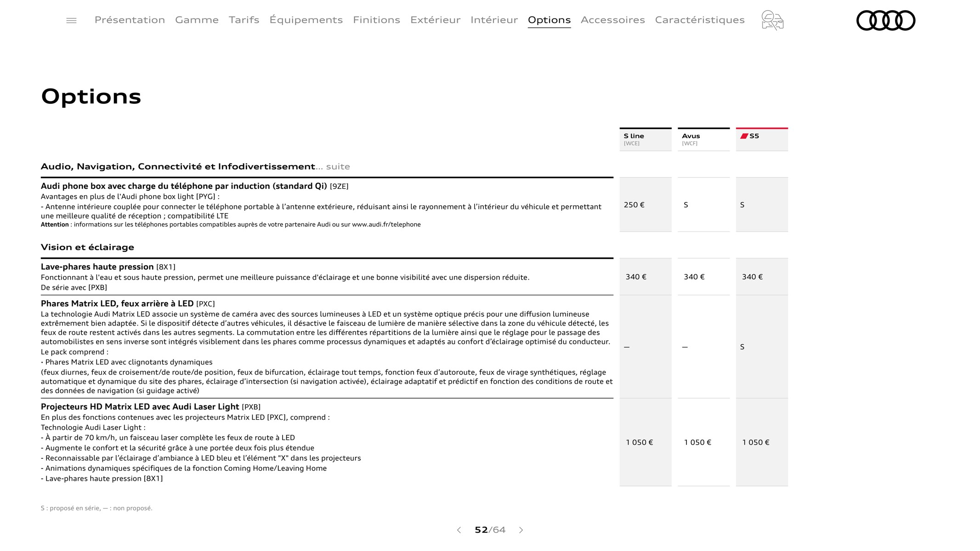Click 'Le pack comprend :' line
This screenshot has height=551, width=980.
pos(74,352)
